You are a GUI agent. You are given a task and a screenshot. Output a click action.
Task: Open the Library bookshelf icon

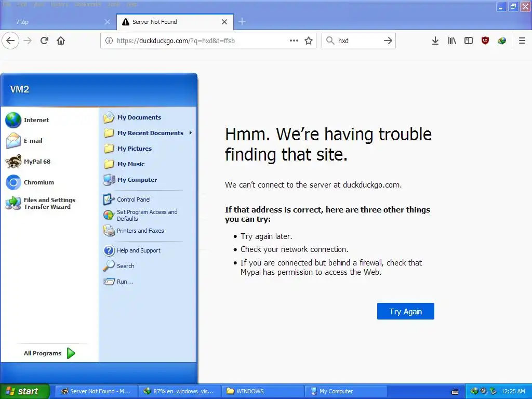tap(451, 41)
